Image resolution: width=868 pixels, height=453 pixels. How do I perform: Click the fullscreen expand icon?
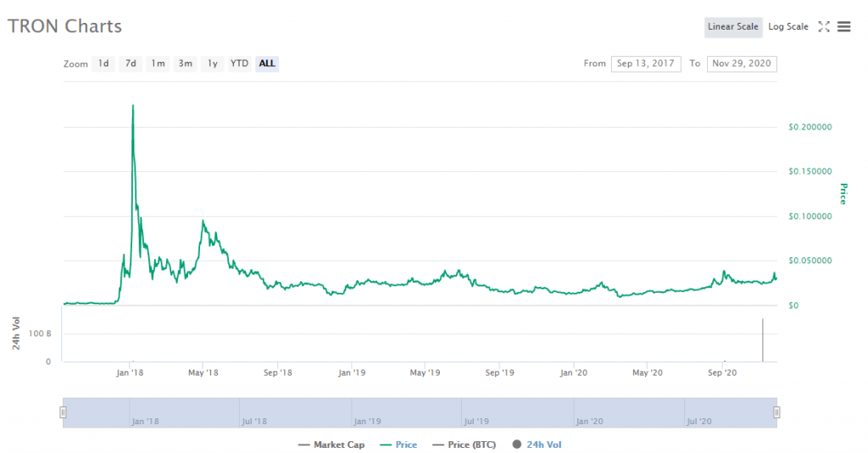pyautogui.click(x=824, y=27)
